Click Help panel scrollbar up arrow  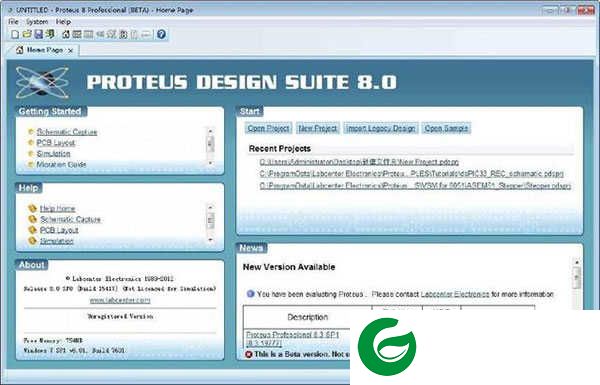pyautogui.click(x=210, y=207)
